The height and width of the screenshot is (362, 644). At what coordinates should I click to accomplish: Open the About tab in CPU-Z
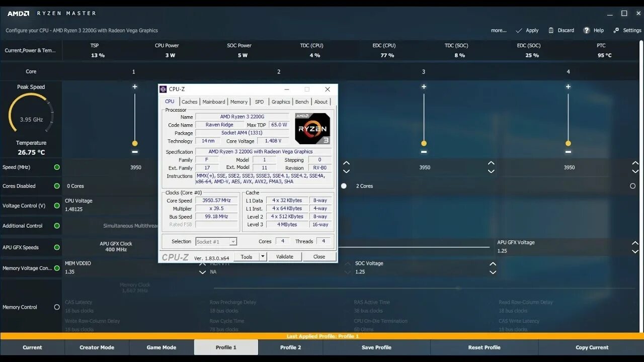[x=321, y=102]
